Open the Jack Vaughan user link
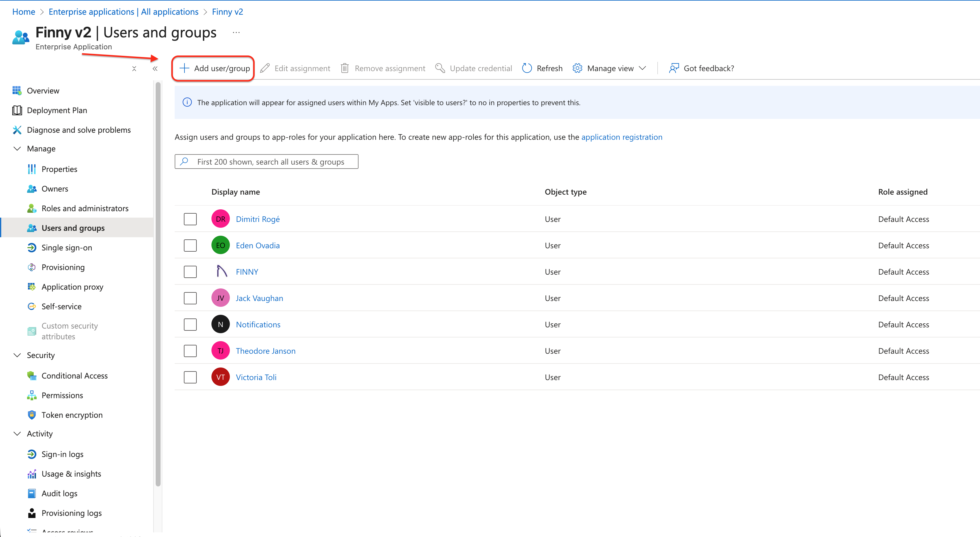 click(x=260, y=298)
